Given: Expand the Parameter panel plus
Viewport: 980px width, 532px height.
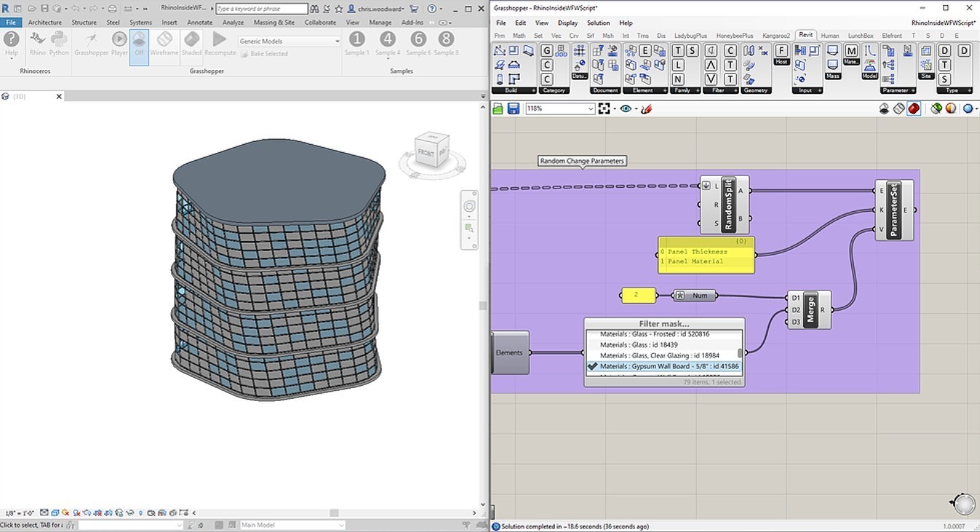Looking at the screenshot, I should 912,91.
